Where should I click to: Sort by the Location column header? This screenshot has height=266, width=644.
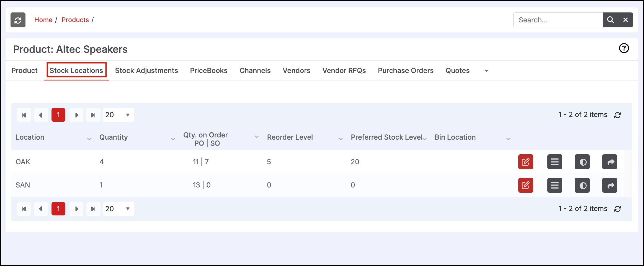pos(30,137)
